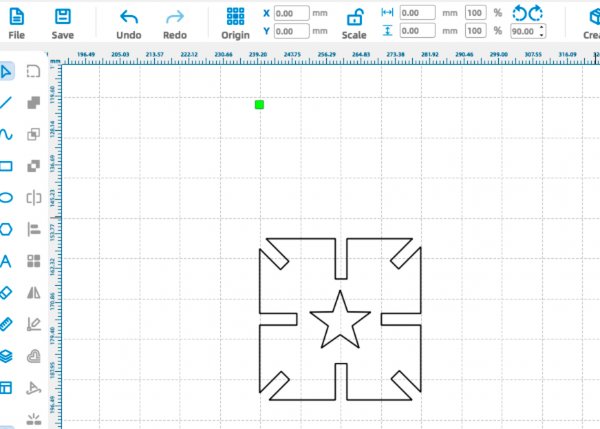This screenshot has height=429, width=600.
Task: Click the four-tile grid array icon
Action: tap(34, 261)
